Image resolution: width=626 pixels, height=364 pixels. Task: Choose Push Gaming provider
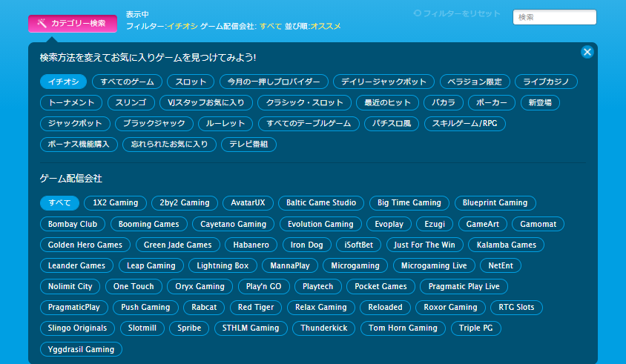pyautogui.click(x=145, y=307)
